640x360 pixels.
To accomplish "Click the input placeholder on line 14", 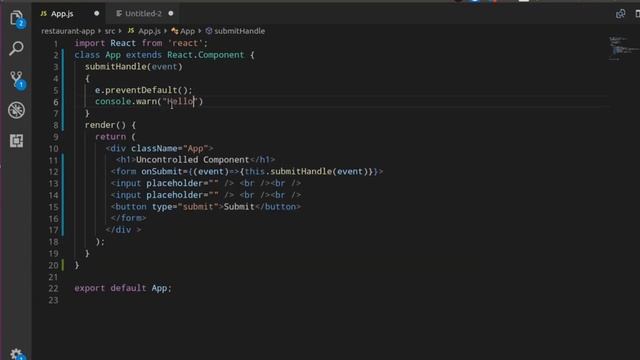I will click(182, 195).
